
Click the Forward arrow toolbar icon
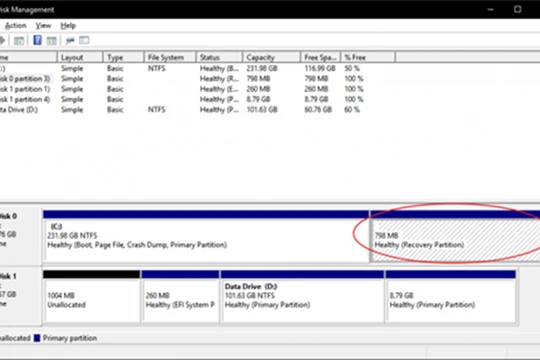coord(2,40)
